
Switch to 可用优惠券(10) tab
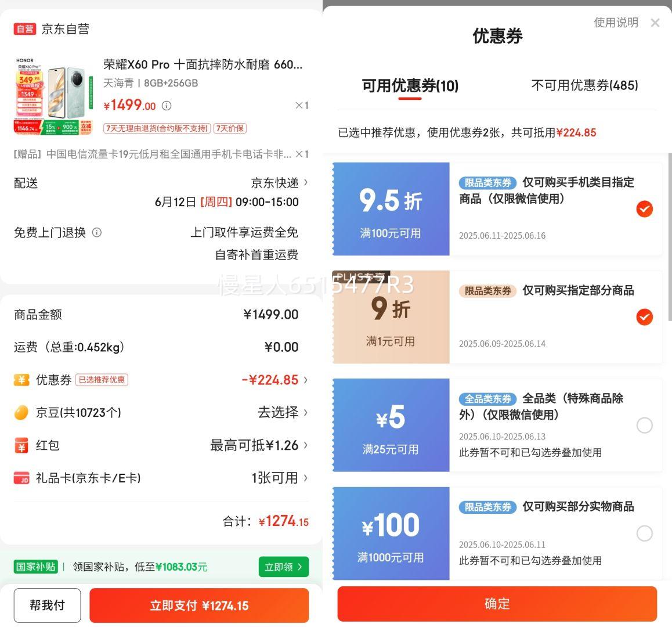click(x=410, y=86)
